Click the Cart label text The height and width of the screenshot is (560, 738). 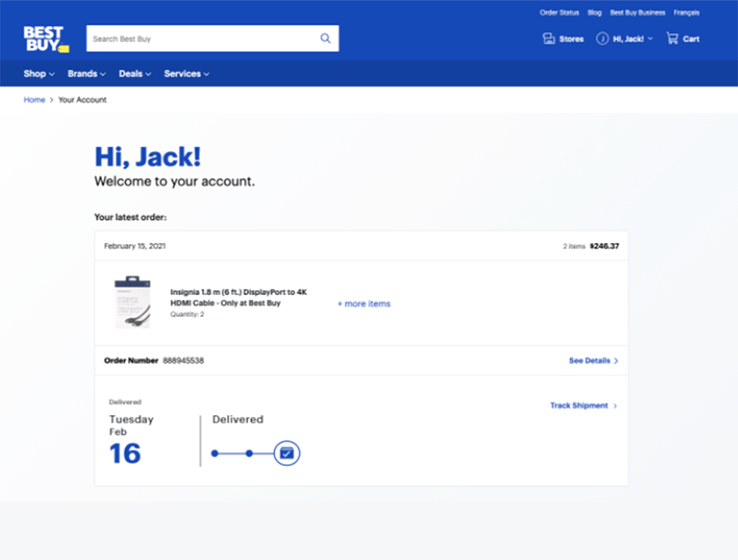[691, 39]
